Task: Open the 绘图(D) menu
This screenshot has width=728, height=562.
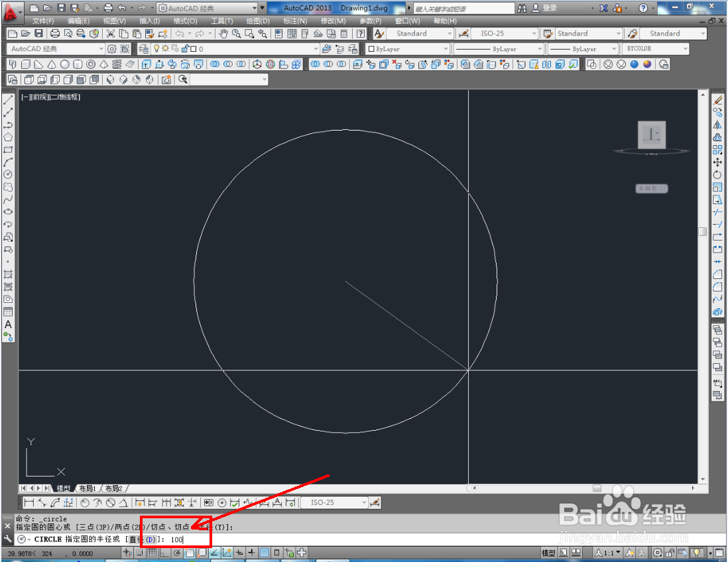Action: [x=258, y=21]
